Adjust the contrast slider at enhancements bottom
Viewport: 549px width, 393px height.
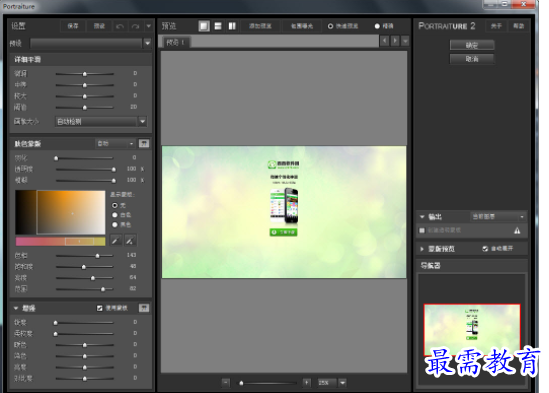click(x=85, y=379)
